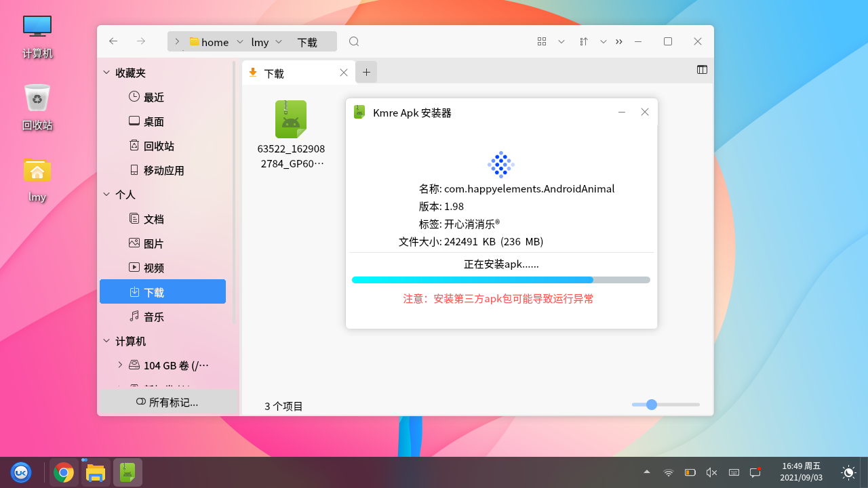Launch Chrome from the taskbar
Screen dimensions: 868x488
tap(64, 472)
